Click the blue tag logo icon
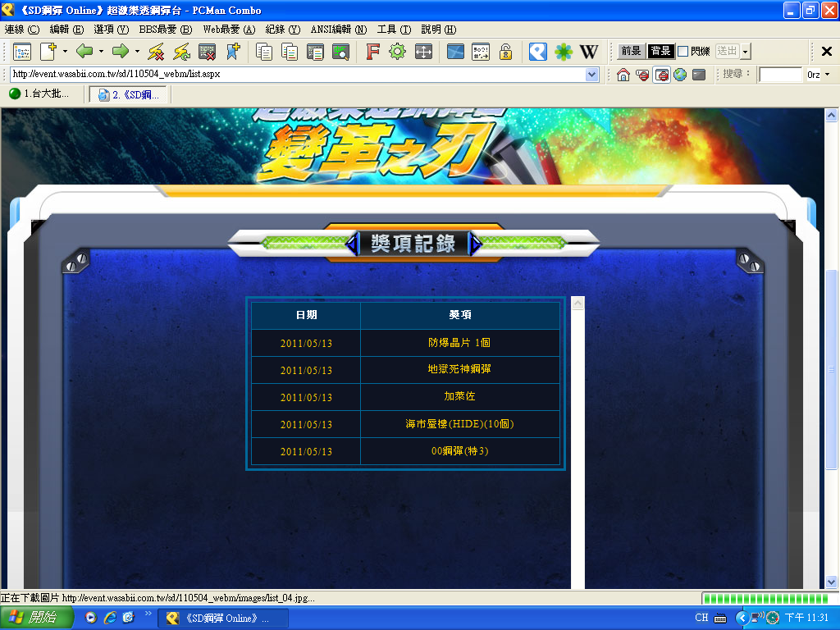This screenshot has height=630, width=840. [x=538, y=52]
